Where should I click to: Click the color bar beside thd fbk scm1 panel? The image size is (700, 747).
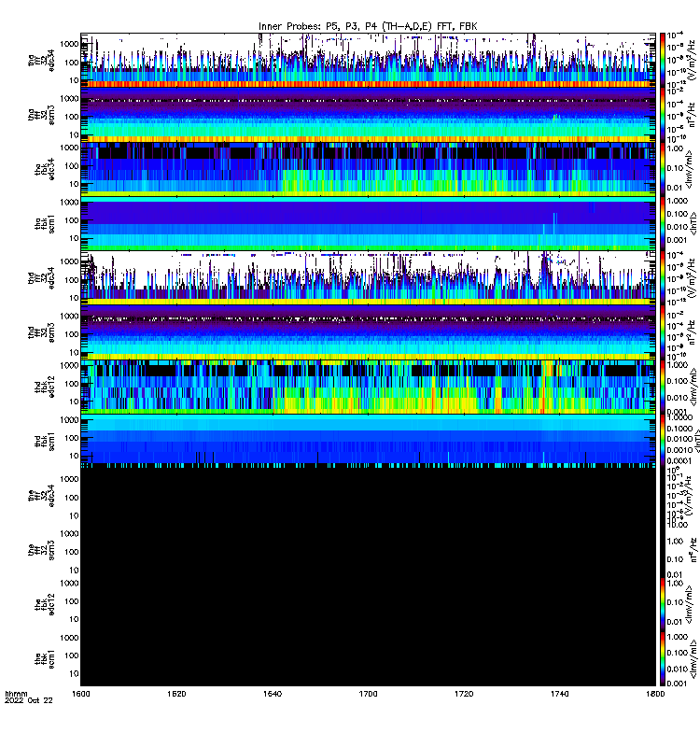663,442
